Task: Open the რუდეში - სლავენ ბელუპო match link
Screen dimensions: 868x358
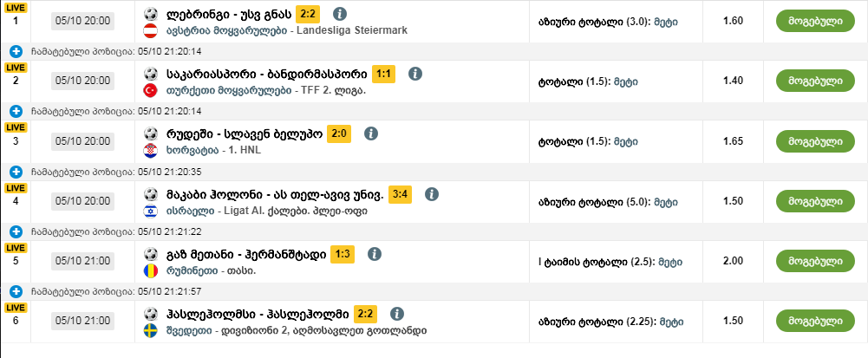Action: point(245,134)
